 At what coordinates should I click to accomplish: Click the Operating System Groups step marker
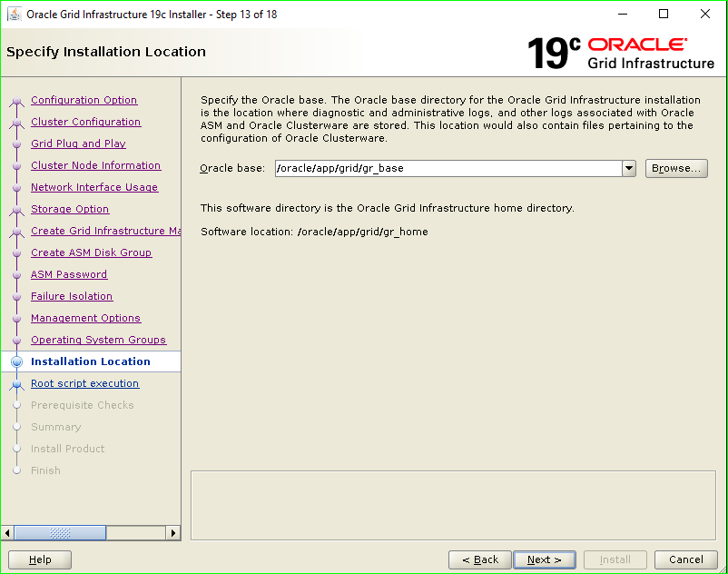[16, 341]
